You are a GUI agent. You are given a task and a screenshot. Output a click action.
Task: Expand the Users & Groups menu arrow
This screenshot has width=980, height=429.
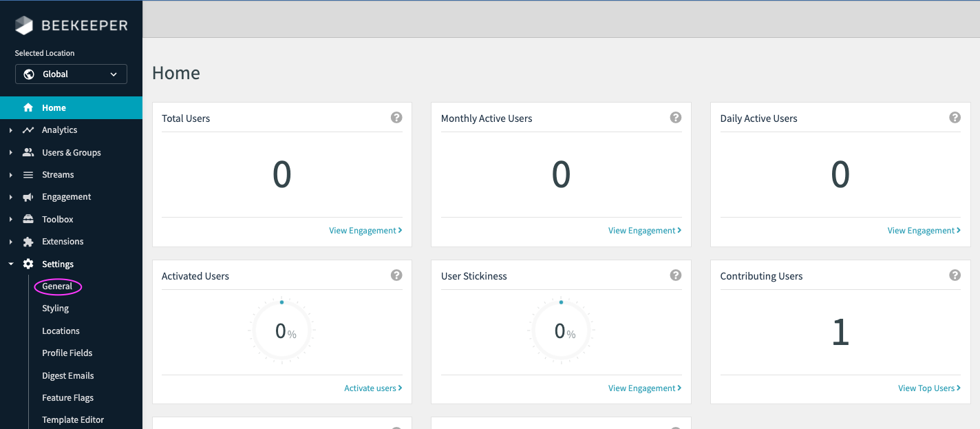tap(11, 152)
